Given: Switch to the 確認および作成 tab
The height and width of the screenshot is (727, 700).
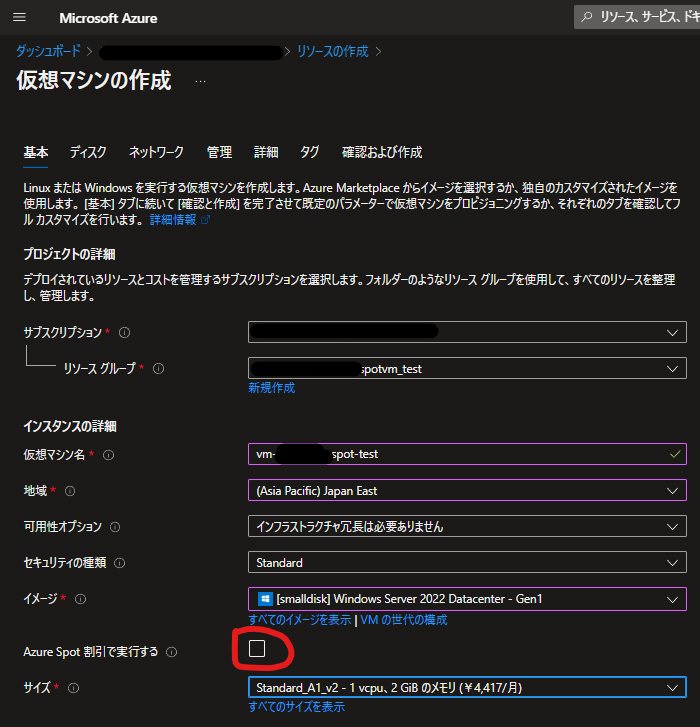Looking at the screenshot, I should [382, 152].
